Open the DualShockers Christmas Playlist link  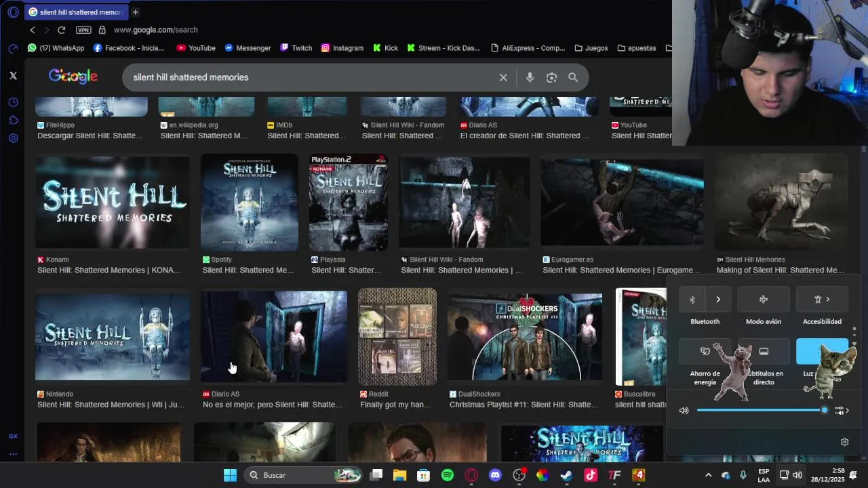point(524,405)
